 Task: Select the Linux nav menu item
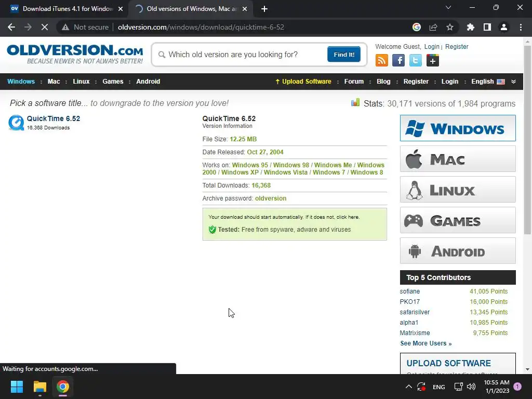(x=81, y=82)
